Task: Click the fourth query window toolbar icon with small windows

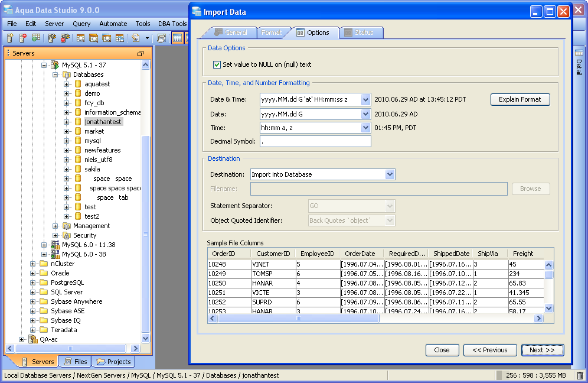Action: tap(120, 38)
